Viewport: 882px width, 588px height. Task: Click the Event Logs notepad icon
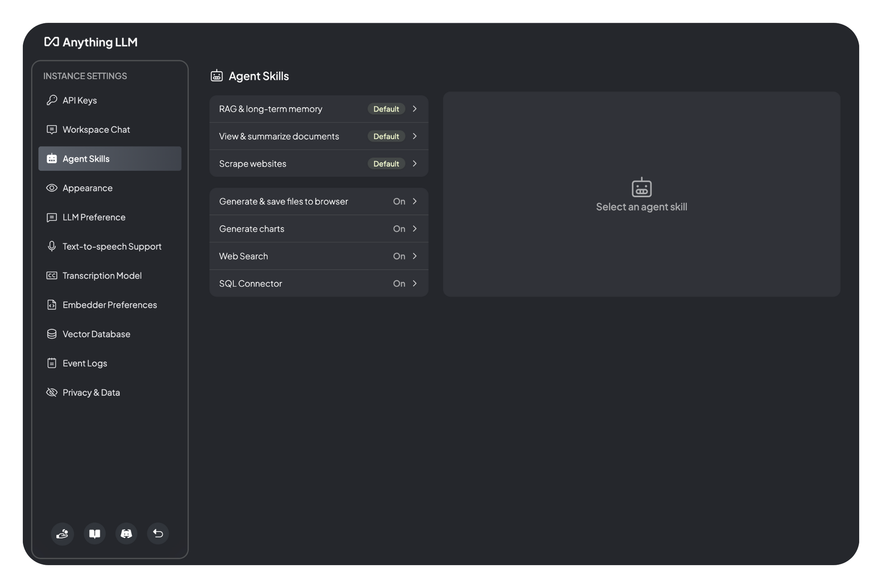[52, 363]
